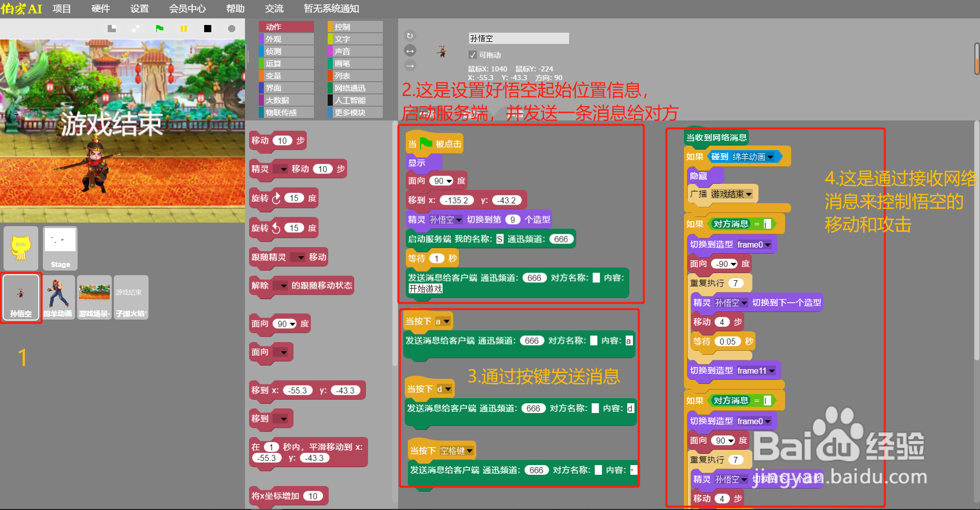The height and width of the screenshot is (510, 980).
Task: Set rotation style to left-right flip
Action: click(x=410, y=51)
